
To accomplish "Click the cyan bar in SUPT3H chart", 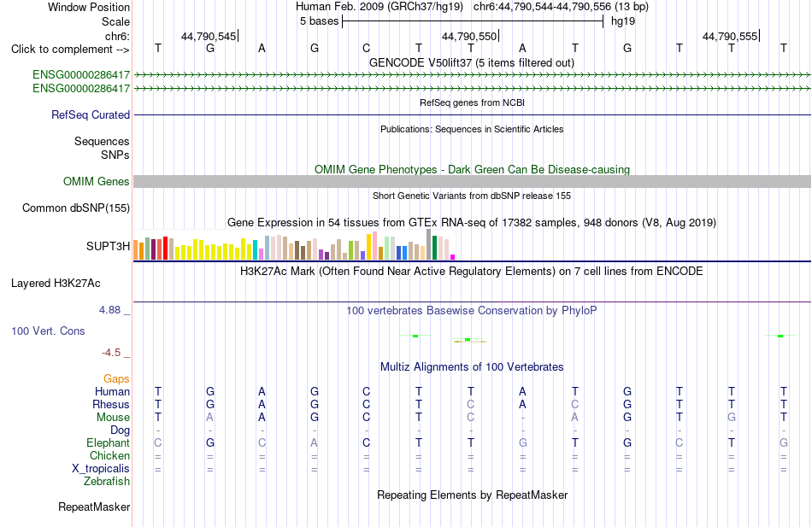I will point(255,249).
